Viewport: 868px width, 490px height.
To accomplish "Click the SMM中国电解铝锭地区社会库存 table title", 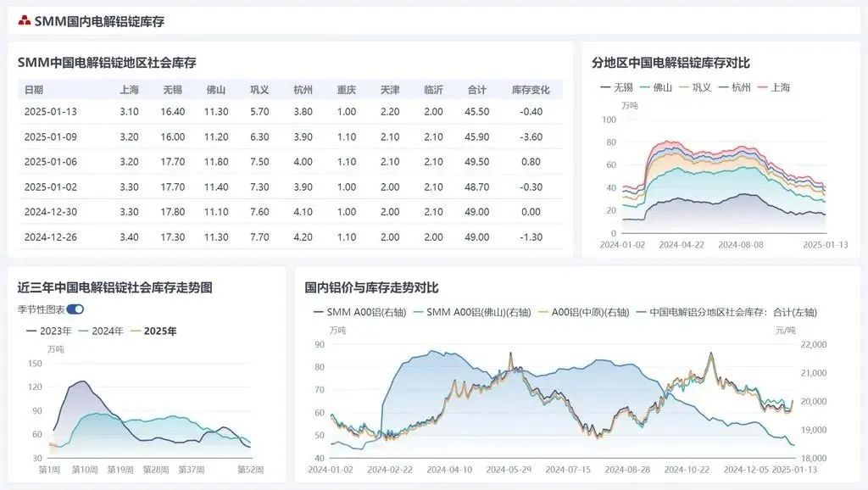I will pyautogui.click(x=107, y=63).
